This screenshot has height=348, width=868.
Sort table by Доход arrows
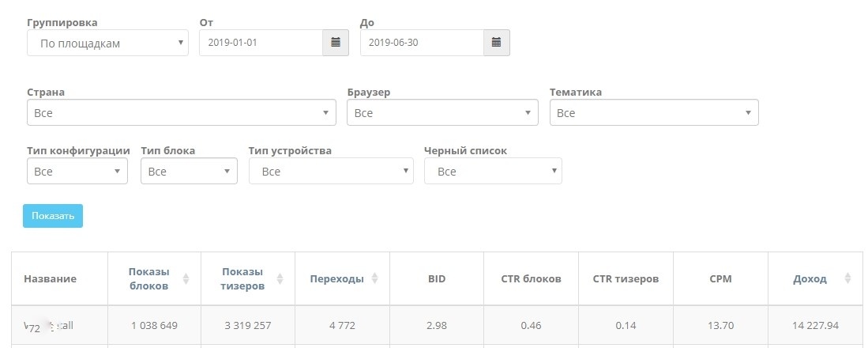pos(847,278)
